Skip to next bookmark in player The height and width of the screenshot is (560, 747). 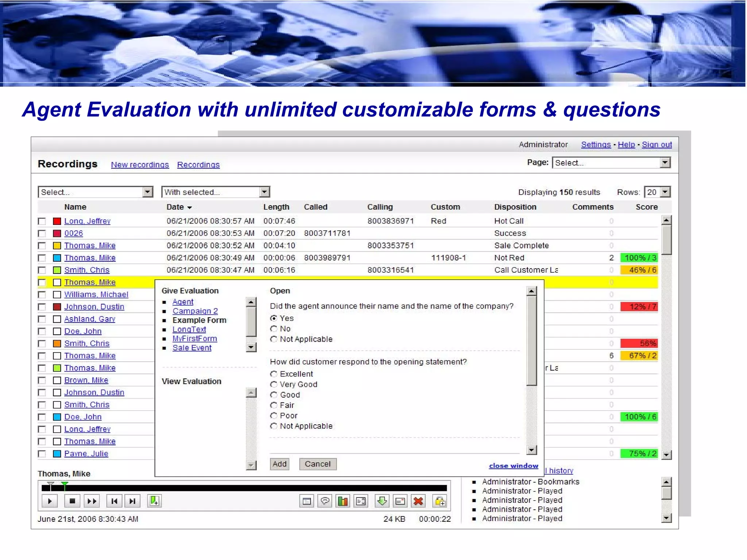(132, 501)
